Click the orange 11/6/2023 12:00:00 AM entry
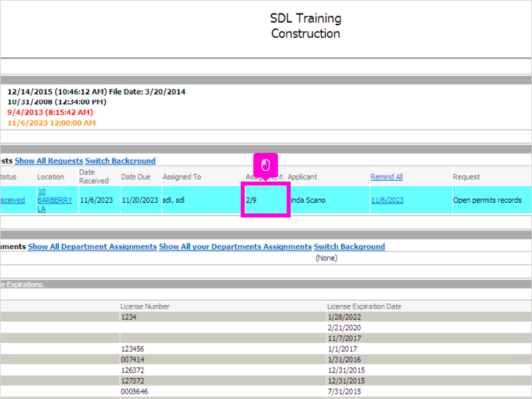 coord(51,123)
